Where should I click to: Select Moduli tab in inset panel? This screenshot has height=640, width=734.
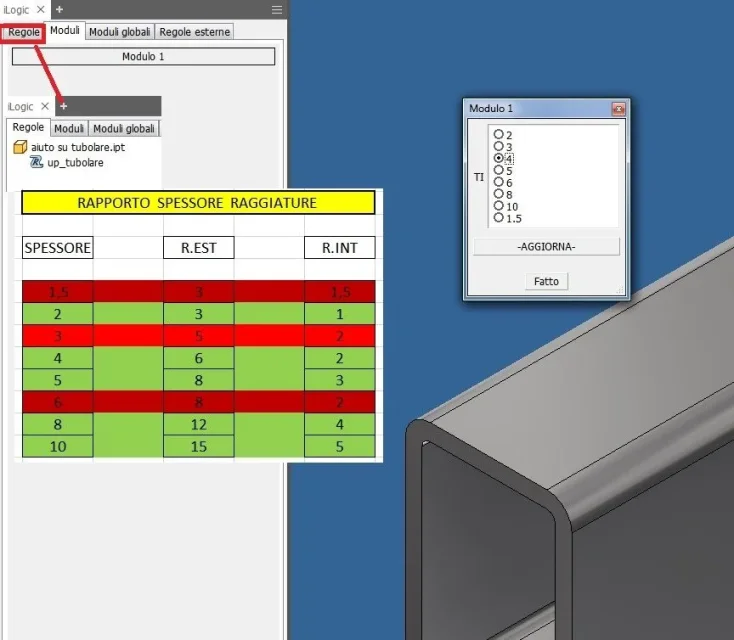tap(69, 129)
